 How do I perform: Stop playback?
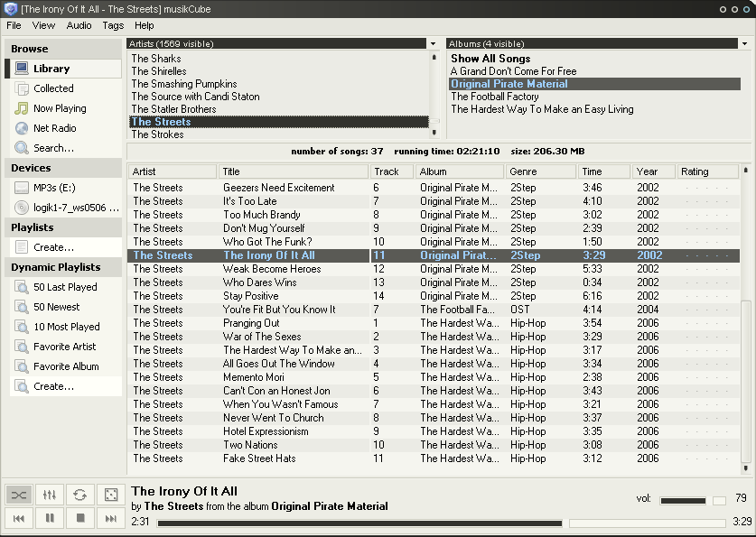(80, 518)
